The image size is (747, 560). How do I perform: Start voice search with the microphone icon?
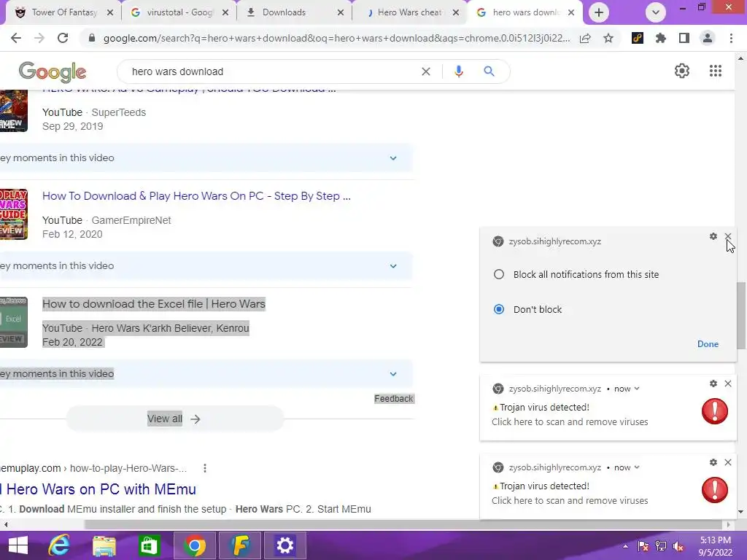[458, 71]
